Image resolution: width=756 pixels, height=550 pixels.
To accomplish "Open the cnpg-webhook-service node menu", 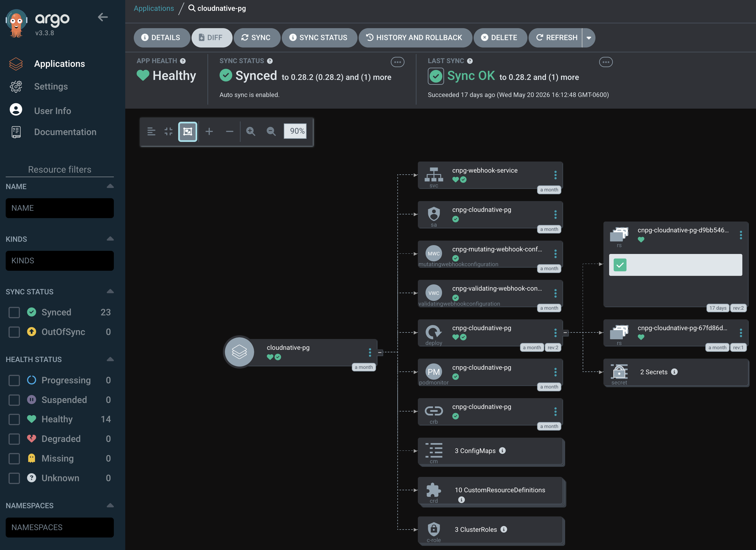I will click(555, 175).
